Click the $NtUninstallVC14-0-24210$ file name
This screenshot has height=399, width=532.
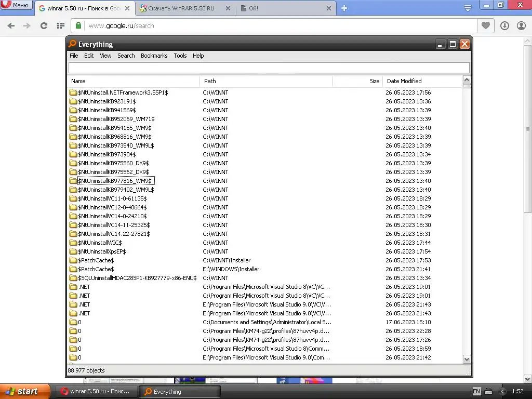tap(112, 216)
